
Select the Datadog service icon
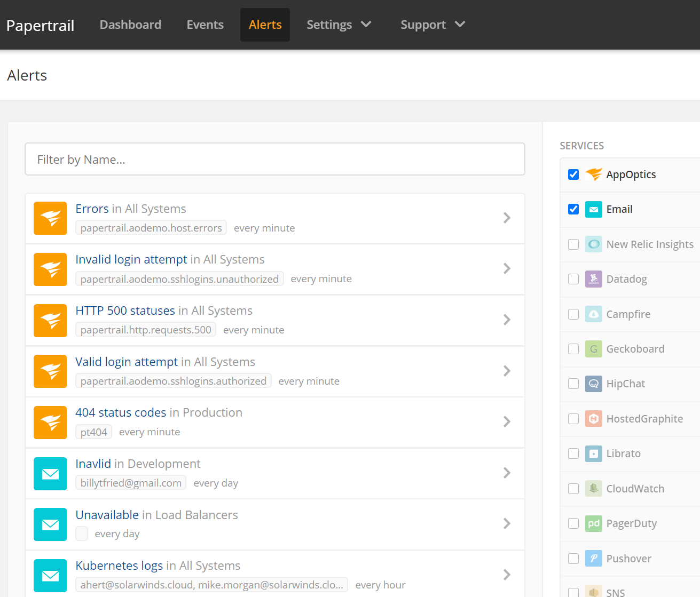click(x=594, y=278)
